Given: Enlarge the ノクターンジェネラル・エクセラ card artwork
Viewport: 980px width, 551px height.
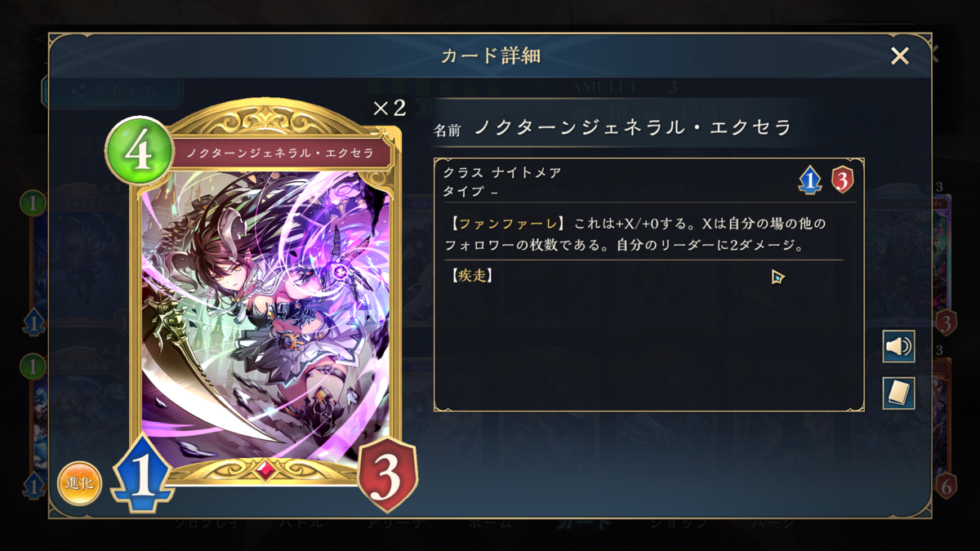Looking at the screenshot, I should [265, 314].
